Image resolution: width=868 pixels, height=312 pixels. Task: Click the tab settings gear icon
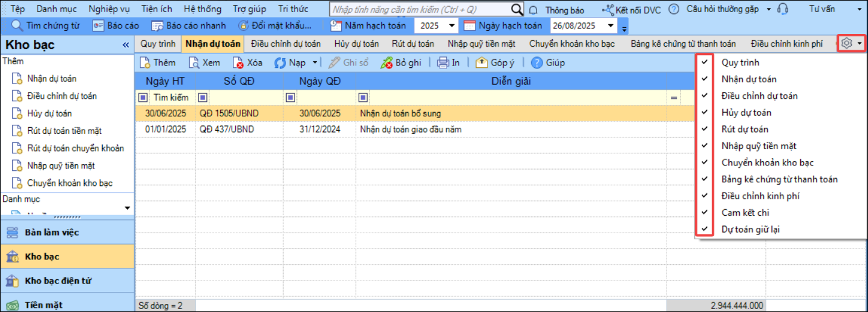coord(846,44)
